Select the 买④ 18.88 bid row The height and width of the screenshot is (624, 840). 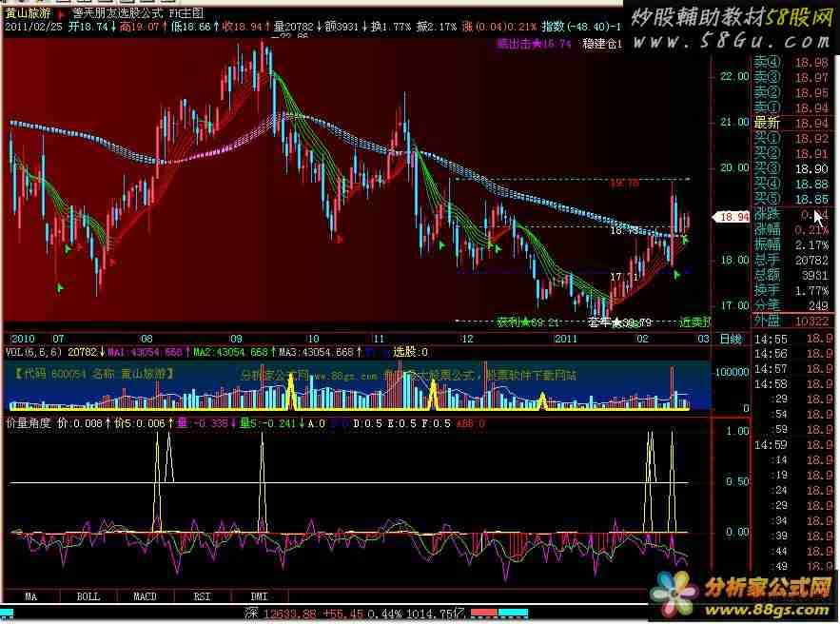point(791,185)
